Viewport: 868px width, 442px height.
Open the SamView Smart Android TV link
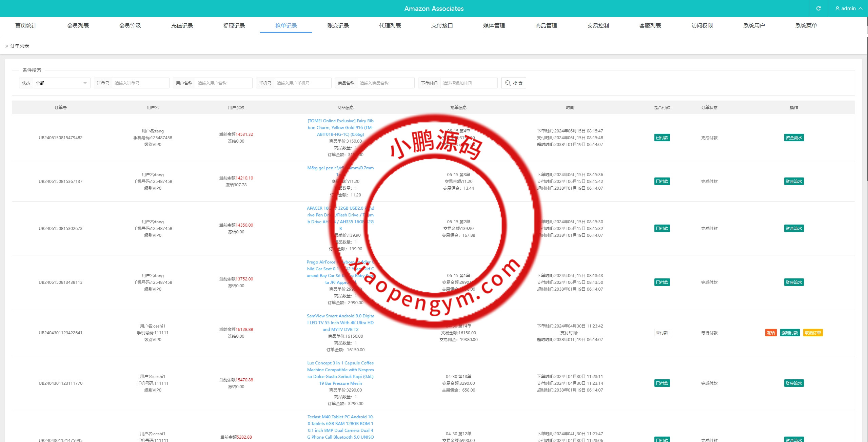(340, 322)
